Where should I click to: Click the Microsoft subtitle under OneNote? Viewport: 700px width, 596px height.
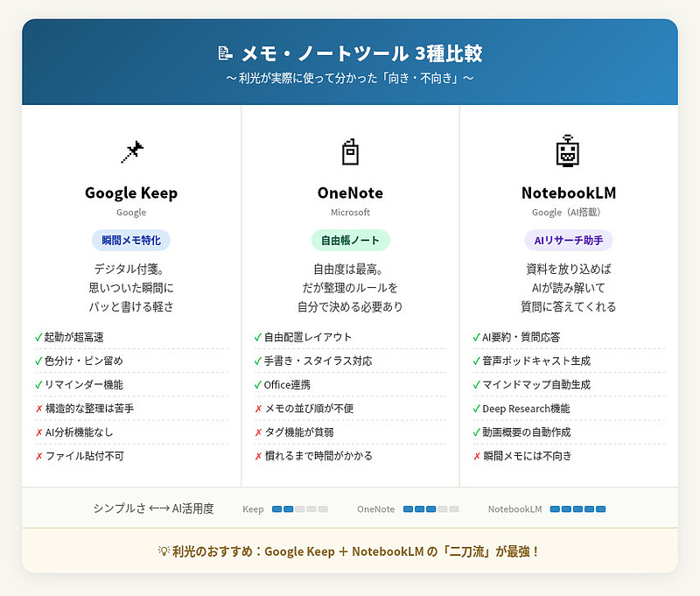350,213
